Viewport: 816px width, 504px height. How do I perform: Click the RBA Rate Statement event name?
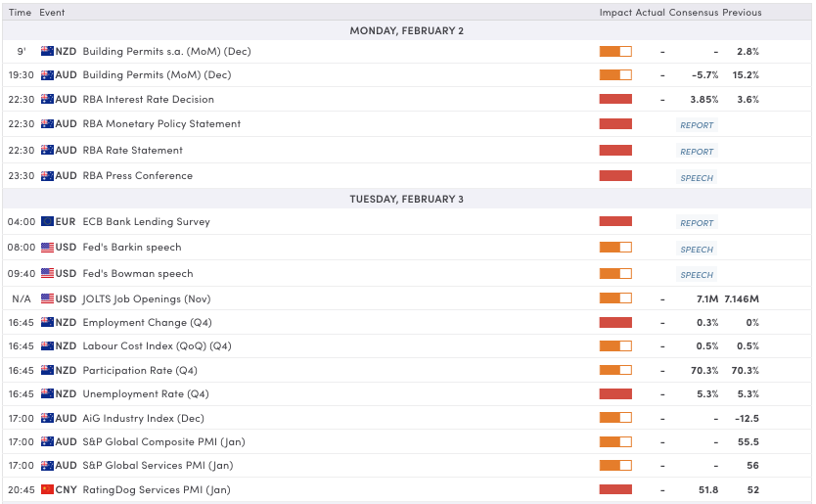point(132,151)
